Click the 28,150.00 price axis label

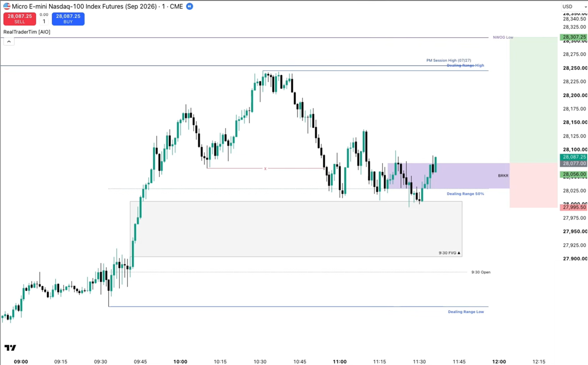575,122
